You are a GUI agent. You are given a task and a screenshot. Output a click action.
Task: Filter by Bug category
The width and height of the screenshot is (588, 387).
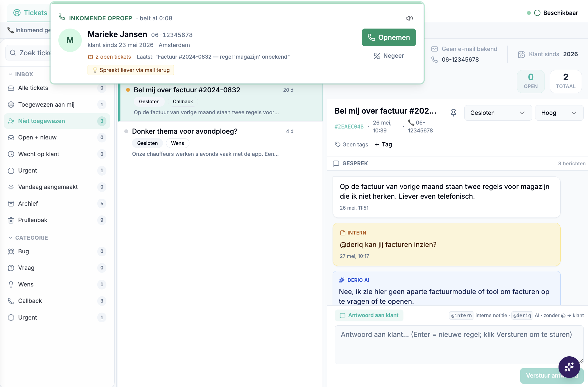pyautogui.click(x=57, y=251)
